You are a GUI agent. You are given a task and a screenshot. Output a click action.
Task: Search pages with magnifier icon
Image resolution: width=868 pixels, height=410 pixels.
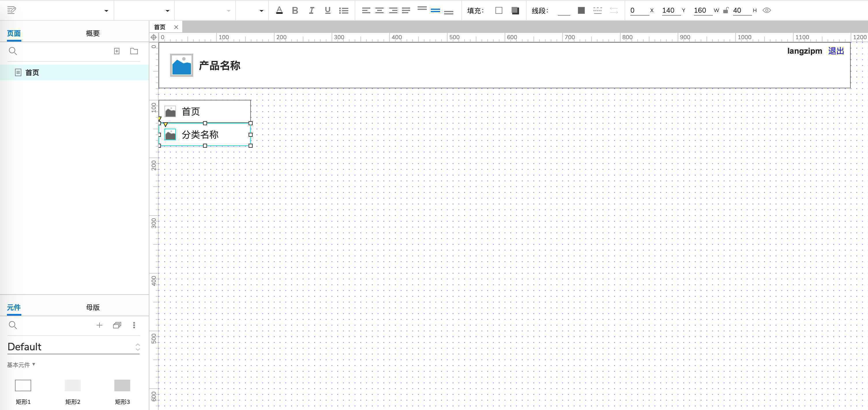point(13,51)
